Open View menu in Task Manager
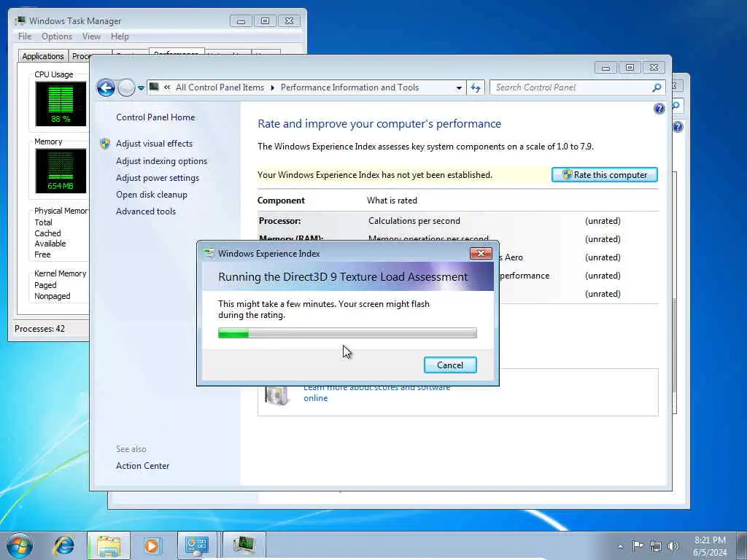The width and height of the screenshot is (747, 560). (91, 36)
